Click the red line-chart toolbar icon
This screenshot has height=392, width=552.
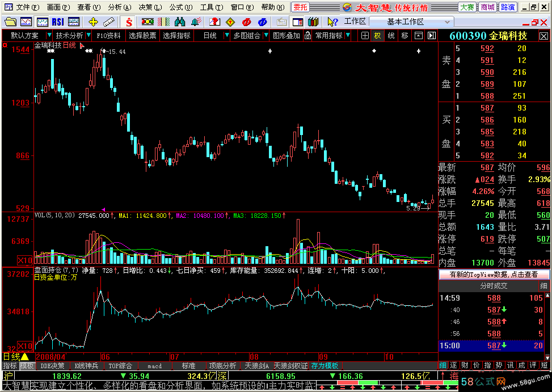tap(26, 22)
